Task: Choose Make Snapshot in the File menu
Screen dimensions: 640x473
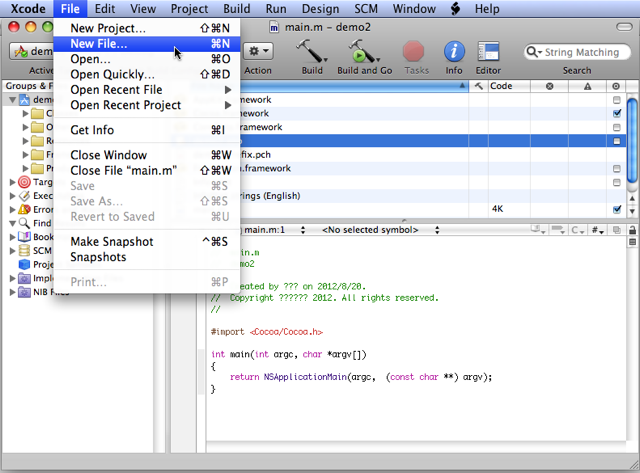Action: (147, 242)
